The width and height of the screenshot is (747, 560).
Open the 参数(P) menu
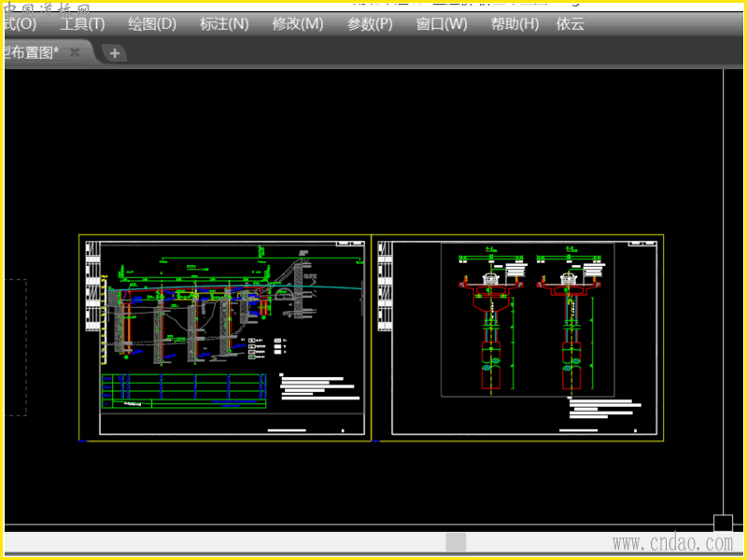[370, 24]
